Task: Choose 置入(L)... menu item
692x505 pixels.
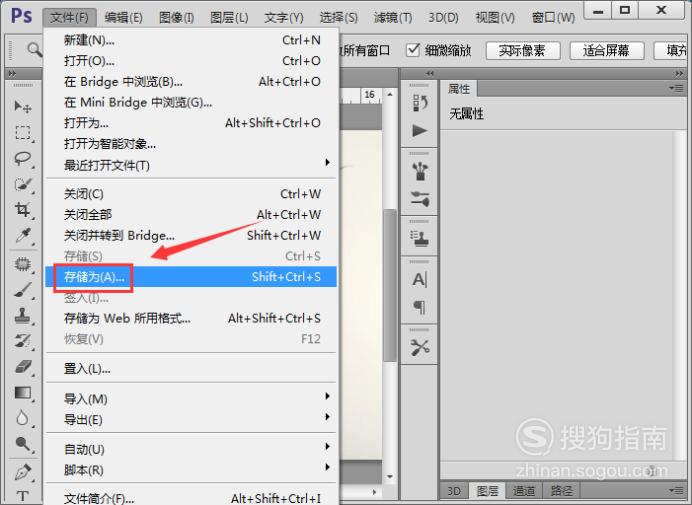Action: 191,368
